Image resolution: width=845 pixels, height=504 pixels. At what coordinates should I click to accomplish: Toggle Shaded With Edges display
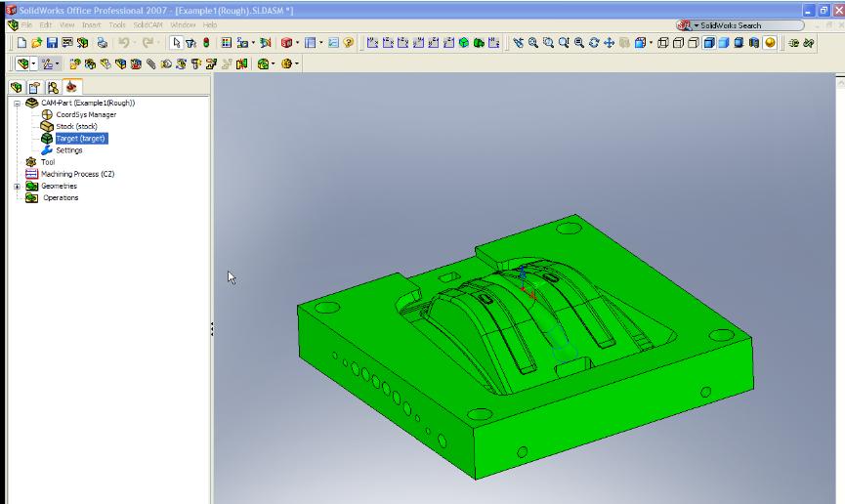(x=709, y=43)
